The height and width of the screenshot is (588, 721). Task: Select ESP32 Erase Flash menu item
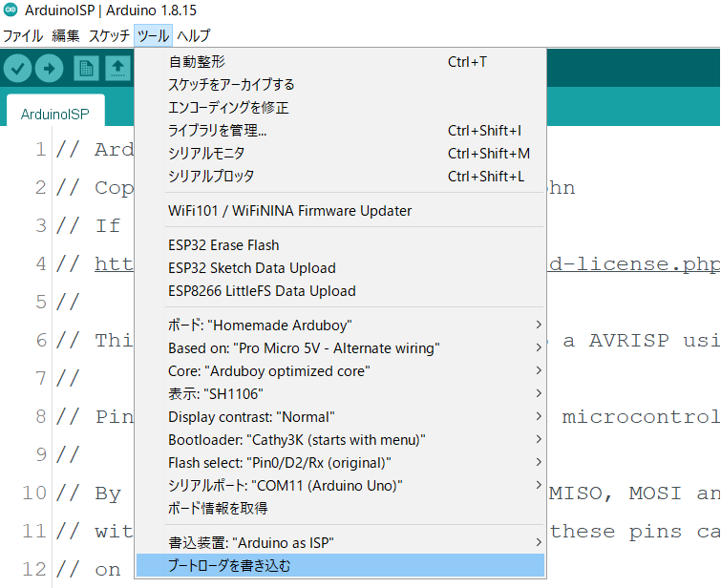(223, 245)
